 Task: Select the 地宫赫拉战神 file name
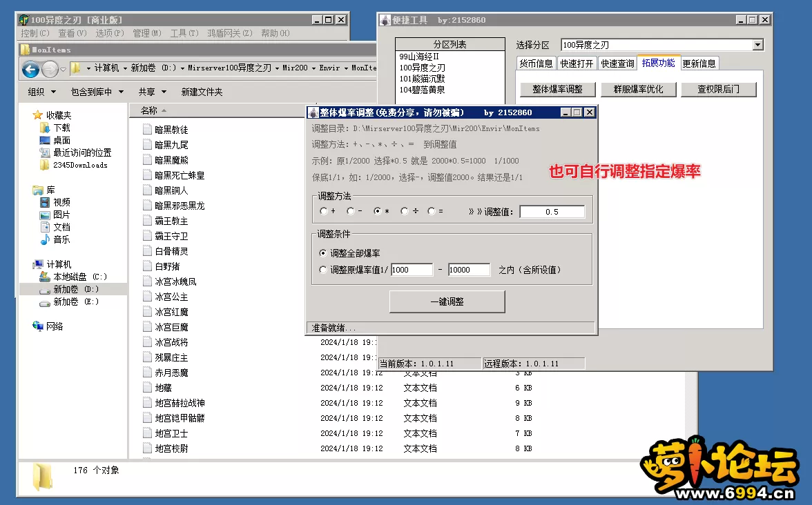pyautogui.click(x=180, y=403)
